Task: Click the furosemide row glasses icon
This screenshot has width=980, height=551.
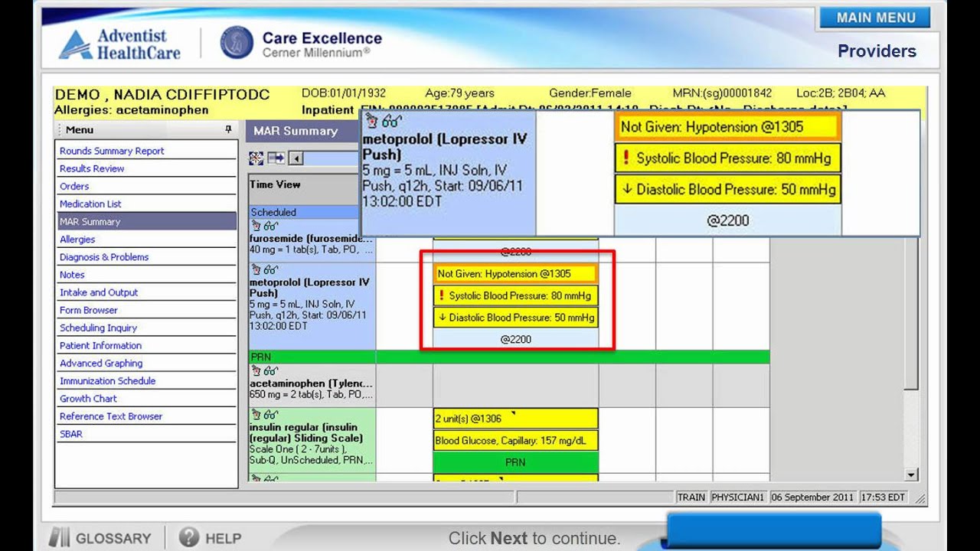Action: (270, 227)
